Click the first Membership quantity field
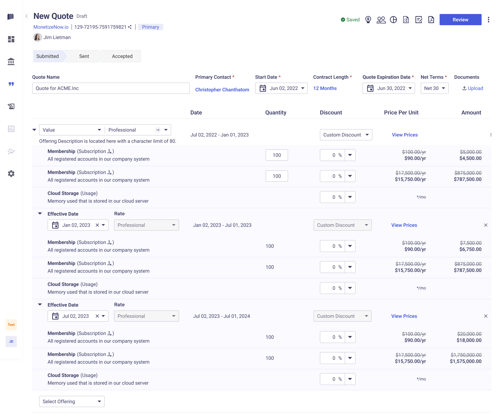This screenshot has width=504, height=420. pos(277,155)
